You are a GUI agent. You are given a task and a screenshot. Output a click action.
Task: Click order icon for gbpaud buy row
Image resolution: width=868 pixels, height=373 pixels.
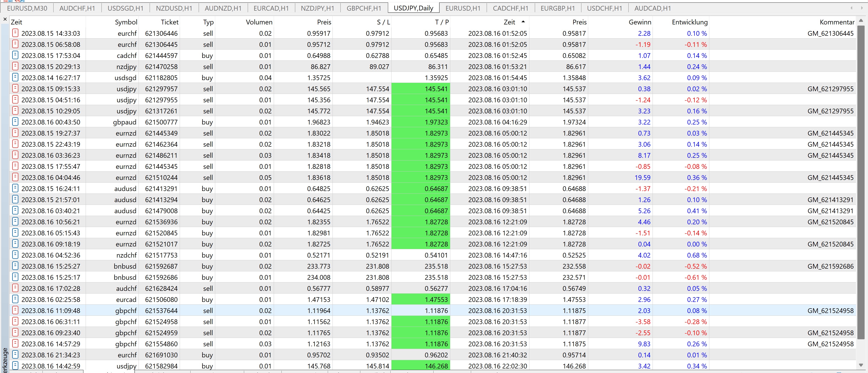15,122
